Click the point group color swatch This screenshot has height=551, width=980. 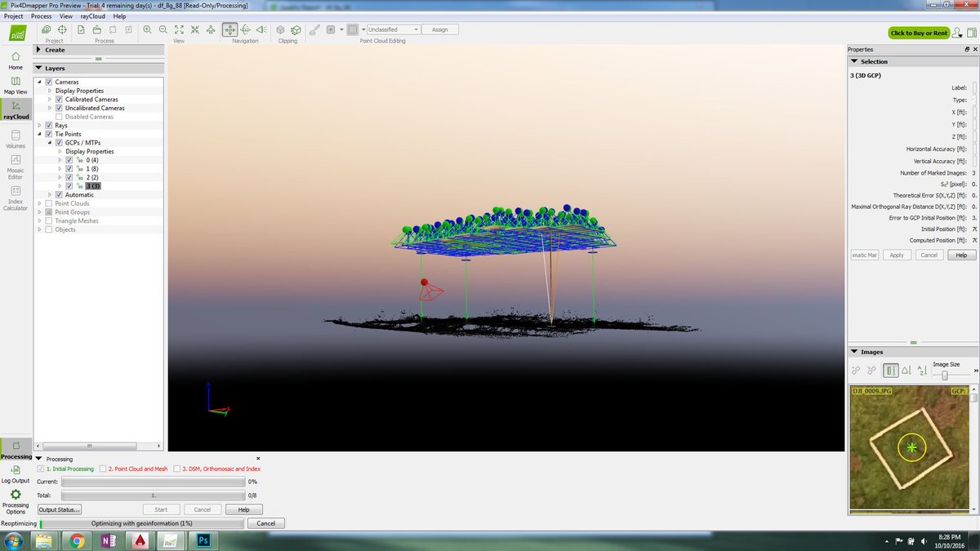point(353,29)
